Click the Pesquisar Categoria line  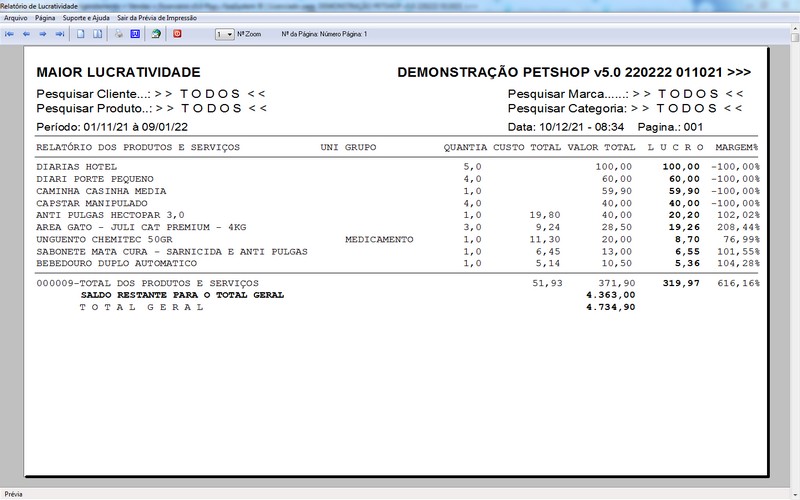(625, 109)
